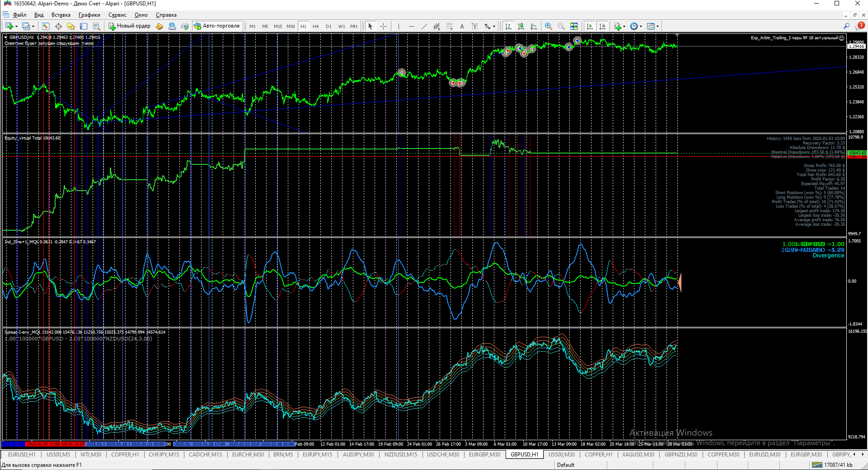This screenshot has width=868, height=470.
Task: Select the Crosshair tool
Action: [x=383, y=26]
